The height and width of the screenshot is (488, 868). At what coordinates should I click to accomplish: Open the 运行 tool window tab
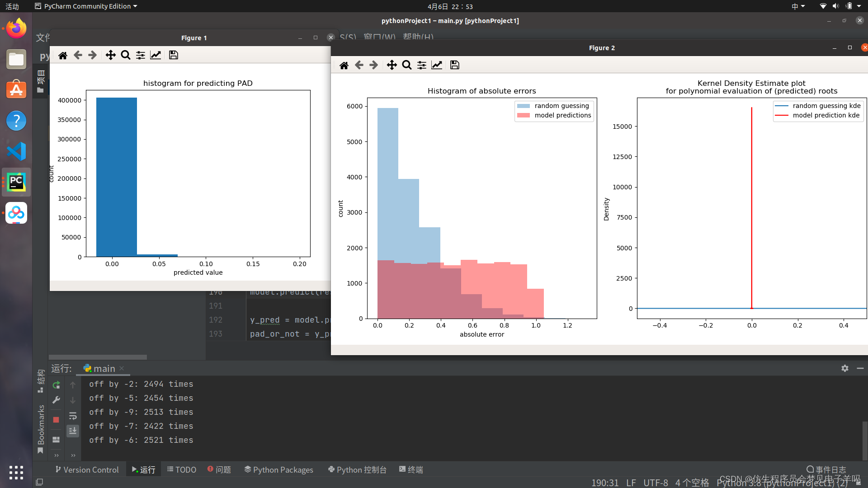[x=143, y=470]
